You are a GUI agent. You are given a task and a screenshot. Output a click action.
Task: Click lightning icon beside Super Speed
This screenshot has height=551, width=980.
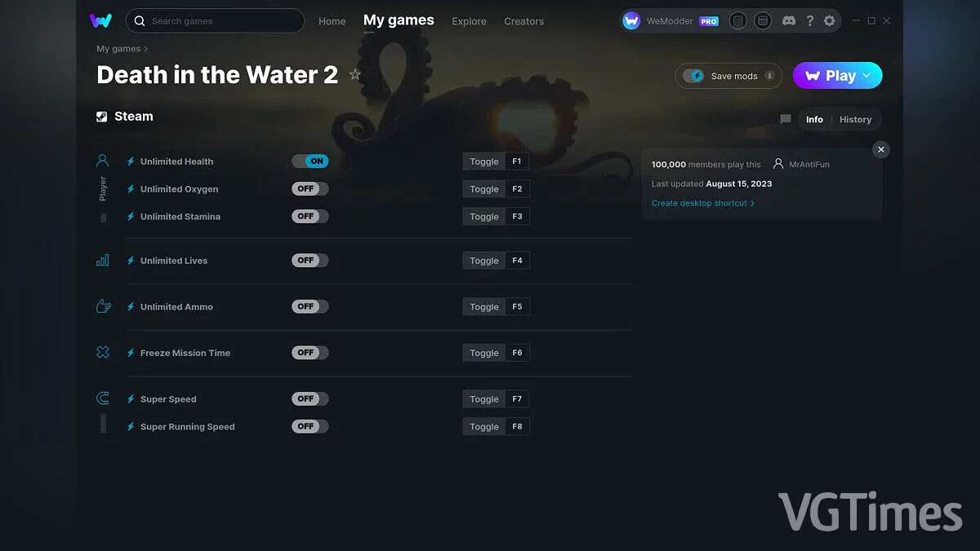coord(131,399)
